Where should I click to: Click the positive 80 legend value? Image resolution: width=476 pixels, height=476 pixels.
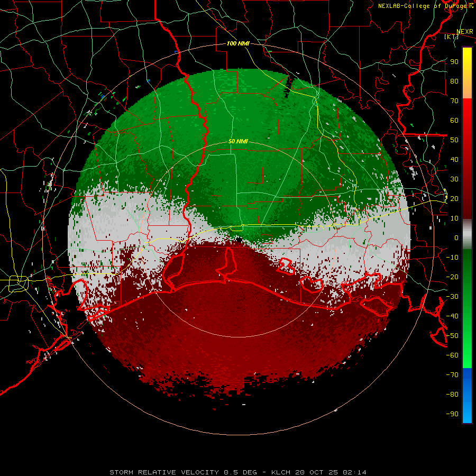tap(454, 81)
